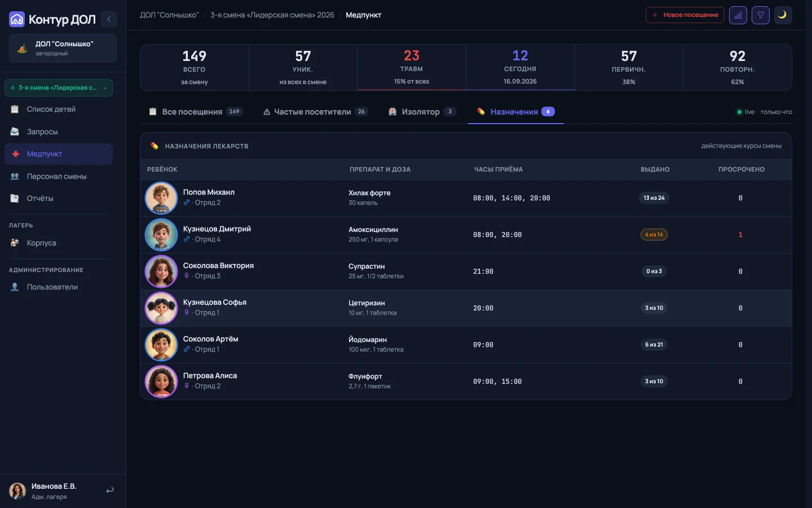Viewport: 812px width, 508px height.
Task: Open Соколова Виктория avatar
Action: click(161, 271)
